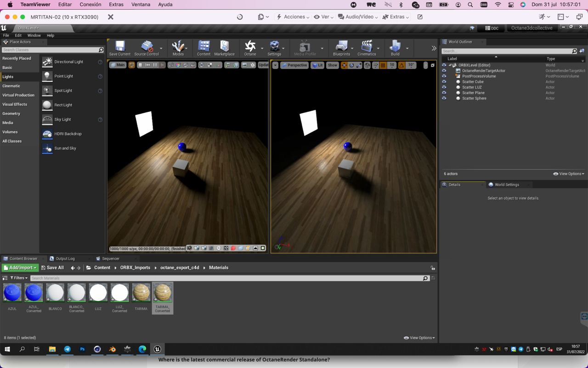The width and height of the screenshot is (588, 368).
Task: Open Microsoft Edge from the Windows taskbar
Action: (142, 349)
